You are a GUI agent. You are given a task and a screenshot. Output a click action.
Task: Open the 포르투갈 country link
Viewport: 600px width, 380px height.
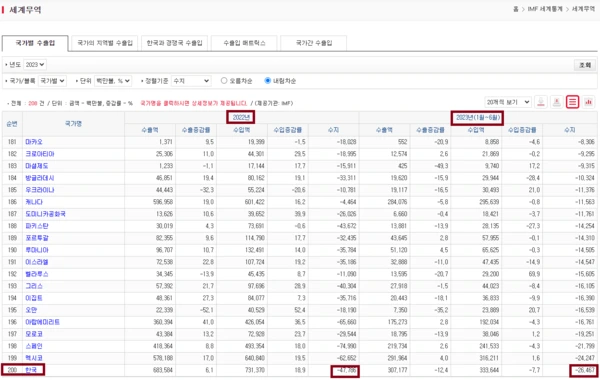[x=37, y=238]
